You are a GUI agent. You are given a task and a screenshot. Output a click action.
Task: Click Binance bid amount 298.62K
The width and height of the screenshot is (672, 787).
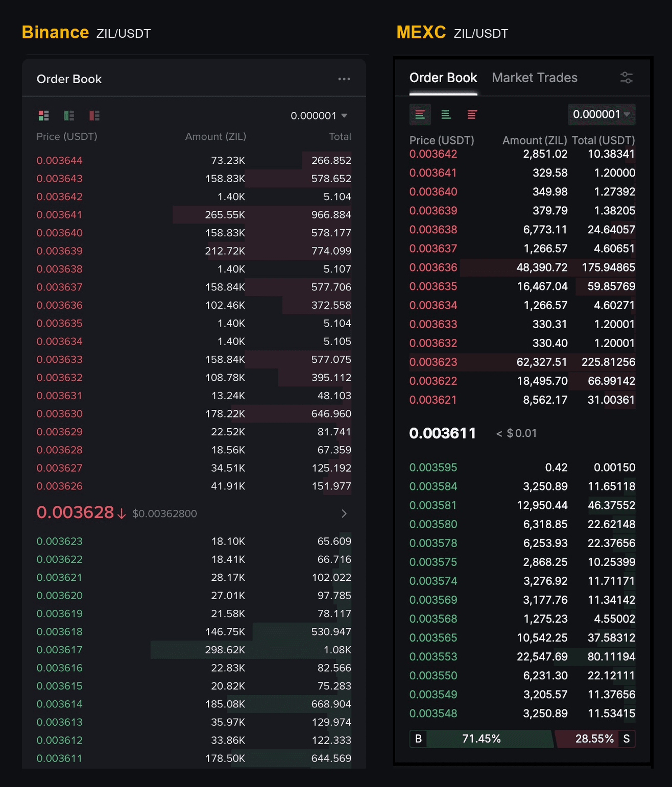pyautogui.click(x=225, y=650)
